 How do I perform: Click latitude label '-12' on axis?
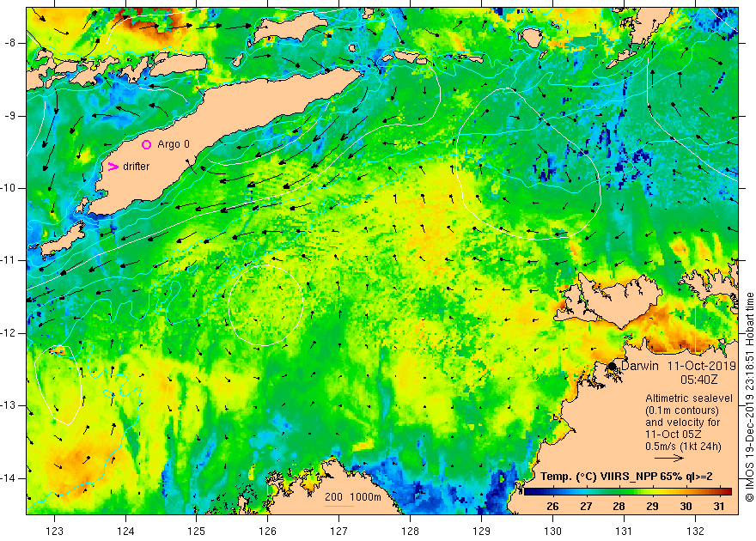pos(9,333)
